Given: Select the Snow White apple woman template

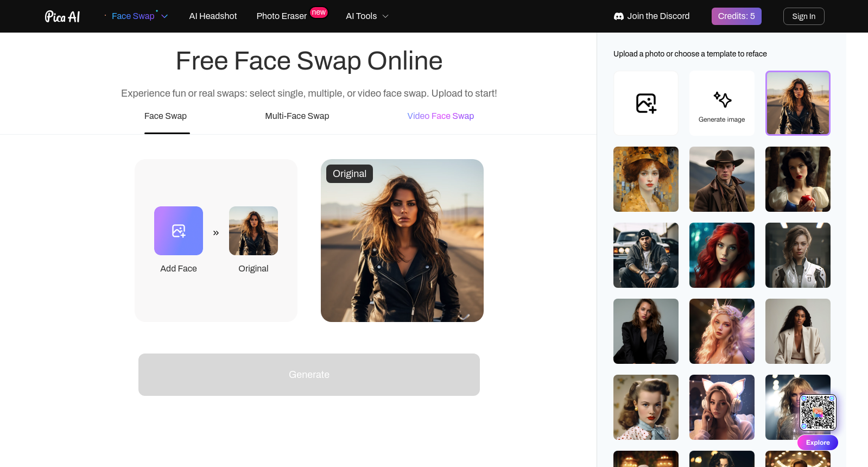Looking at the screenshot, I should pyautogui.click(x=798, y=179).
